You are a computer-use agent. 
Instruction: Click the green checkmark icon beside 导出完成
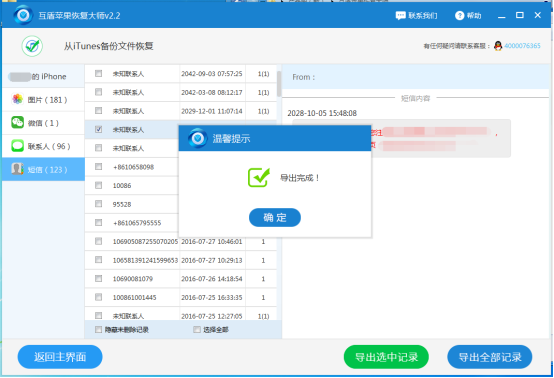(259, 177)
